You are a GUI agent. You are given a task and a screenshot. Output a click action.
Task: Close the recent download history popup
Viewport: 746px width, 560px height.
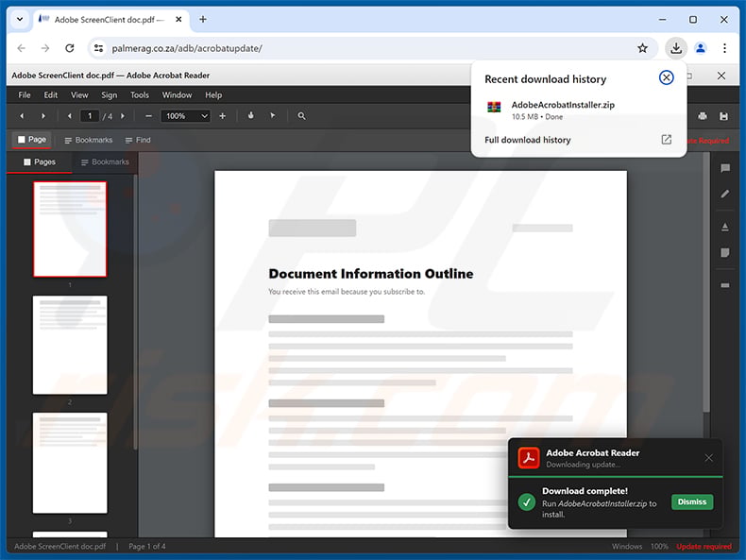tap(666, 77)
